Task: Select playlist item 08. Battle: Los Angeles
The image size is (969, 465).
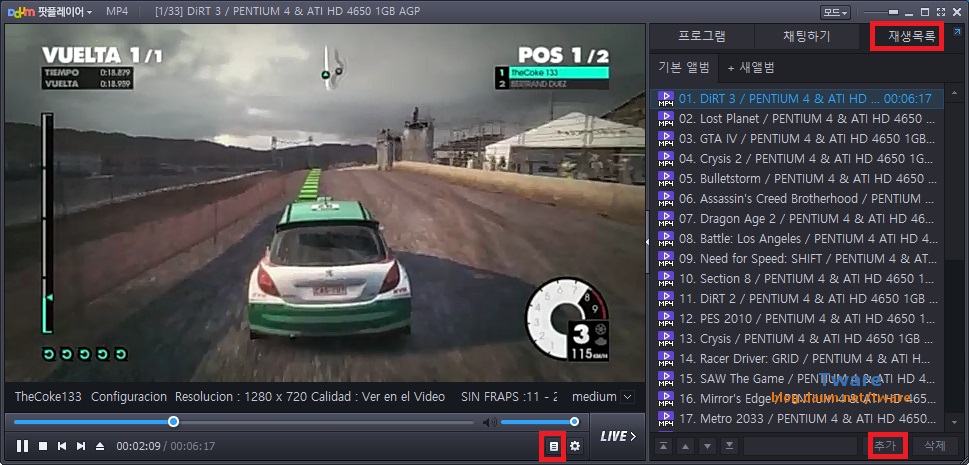Action: (x=797, y=239)
